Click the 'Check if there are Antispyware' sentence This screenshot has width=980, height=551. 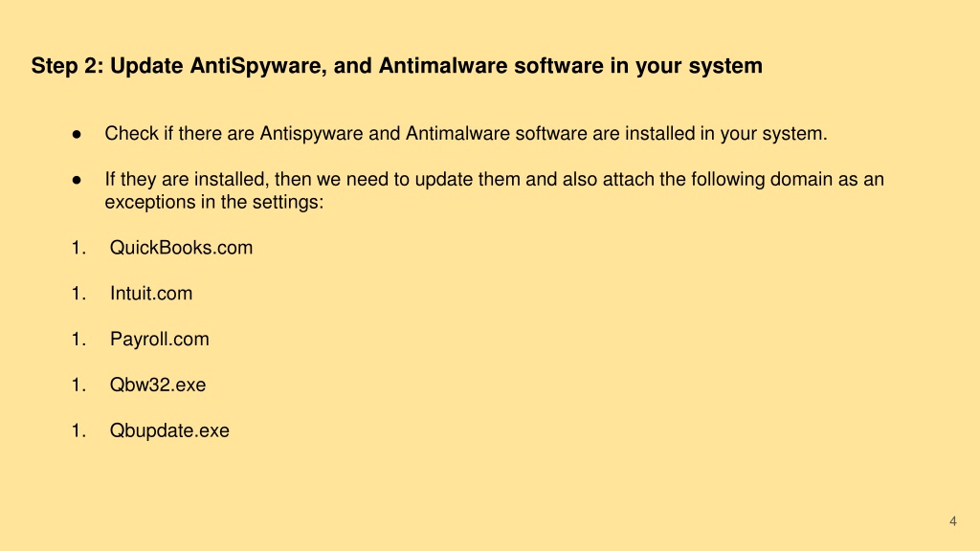pos(466,134)
